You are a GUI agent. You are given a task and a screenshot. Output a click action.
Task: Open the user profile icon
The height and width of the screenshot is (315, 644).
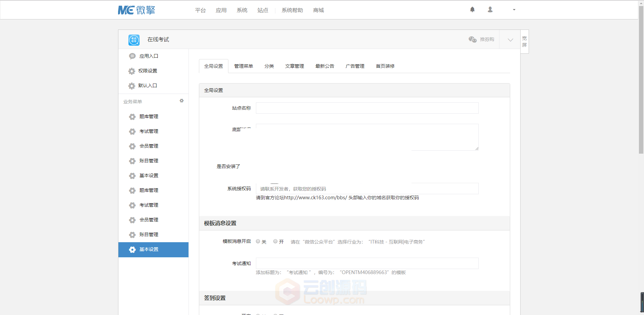[x=490, y=10]
